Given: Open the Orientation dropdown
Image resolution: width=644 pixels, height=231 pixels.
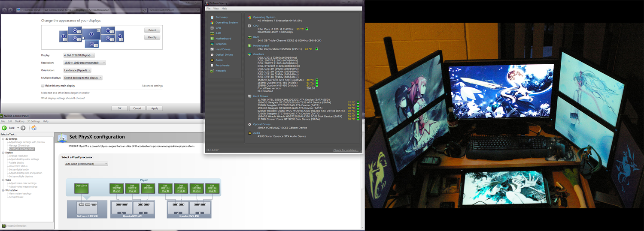Looking at the screenshot, I should 77,70.
